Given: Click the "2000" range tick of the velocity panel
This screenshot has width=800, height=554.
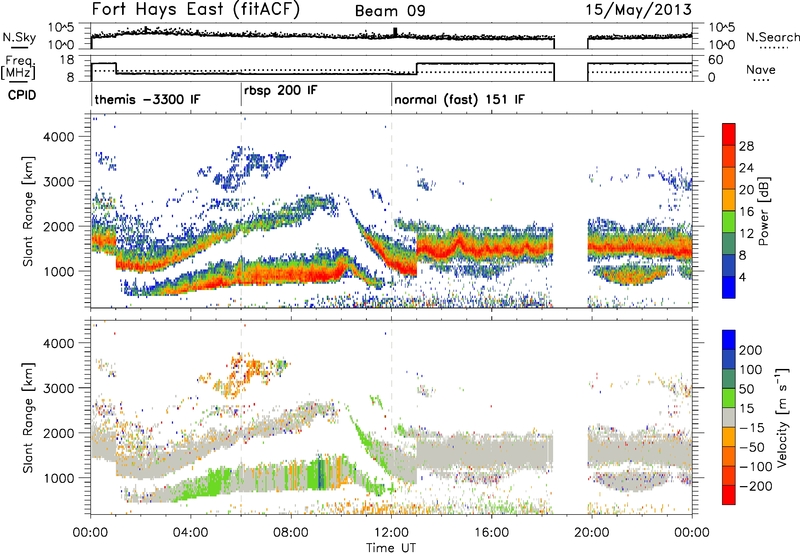Looking at the screenshot, I should (x=58, y=433).
